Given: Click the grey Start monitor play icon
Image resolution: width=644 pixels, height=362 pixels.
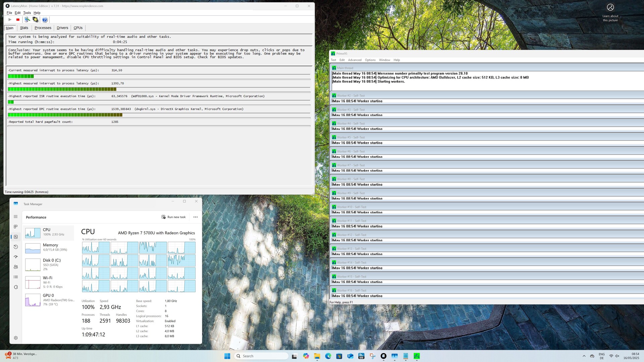Looking at the screenshot, I should (10, 20).
